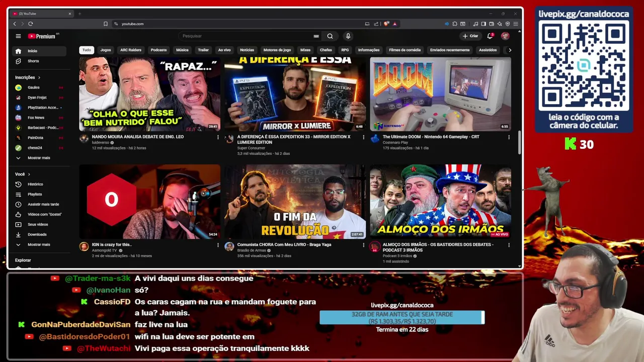Open the MIRROR x LUMIERE thumbnail
The width and height of the screenshot is (644, 362).
[x=295, y=94]
